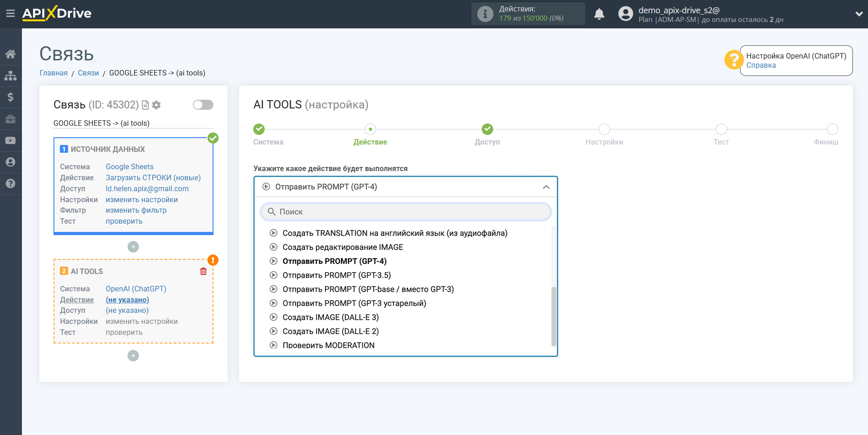Choose Отправить PROMPT (GPT-base) option

click(x=368, y=290)
